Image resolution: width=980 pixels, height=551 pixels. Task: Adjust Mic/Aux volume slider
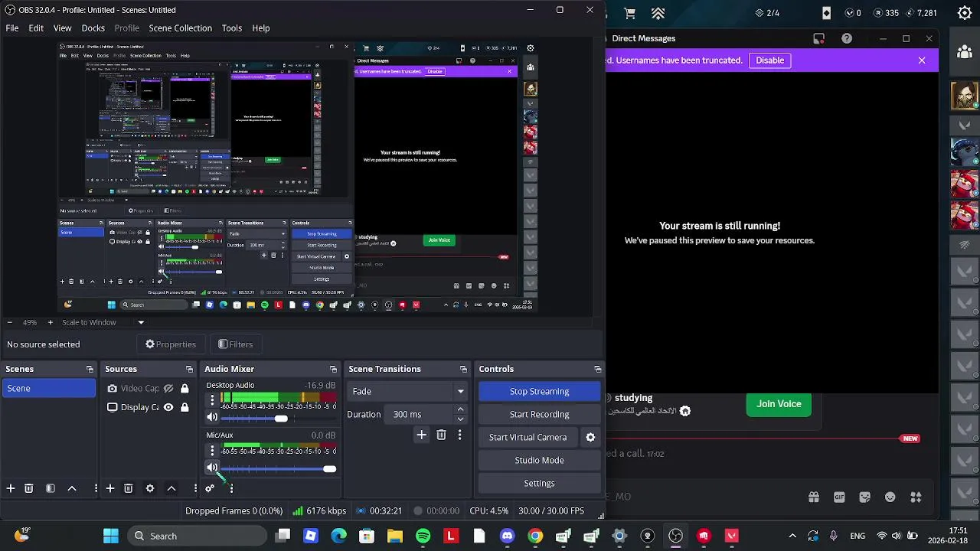coord(329,469)
